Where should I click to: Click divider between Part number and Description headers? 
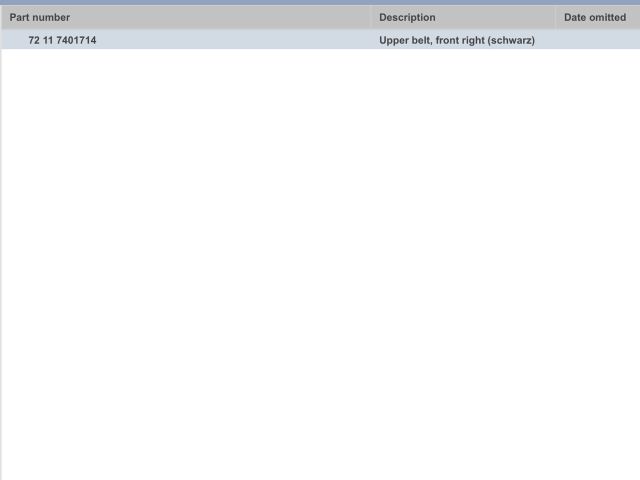click(371, 17)
